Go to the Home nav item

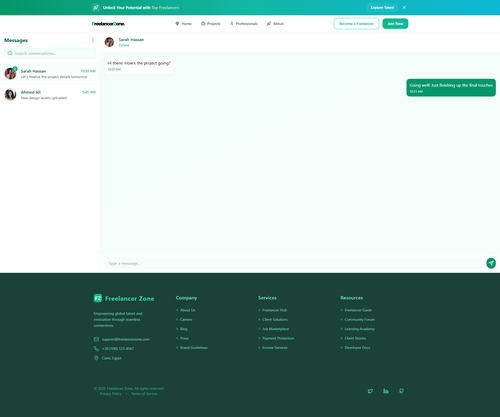[183, 24]
